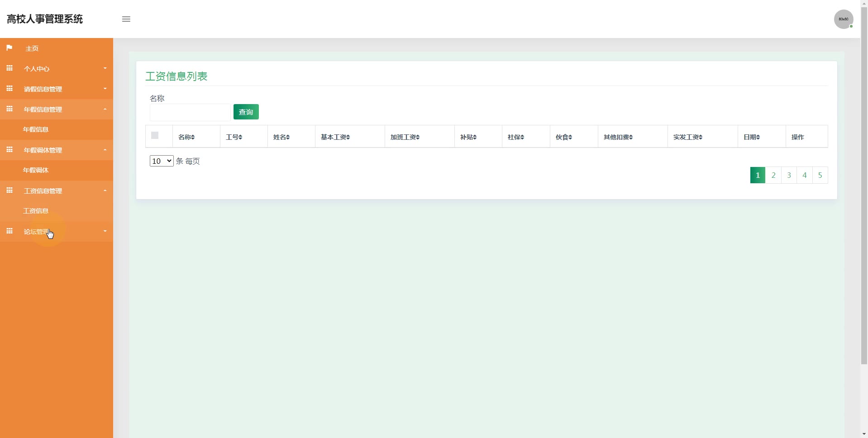The image size is (868, 438).
Task: Sort by the 其他扣费 column sort icon
Action: pyautogui.click(x=631, y=137)
